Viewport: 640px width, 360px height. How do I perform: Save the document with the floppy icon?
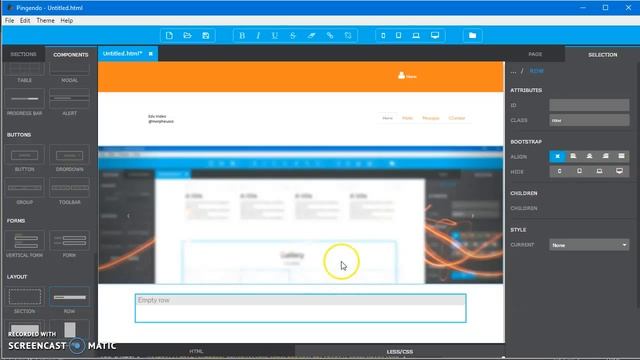[x=206, y=36]
